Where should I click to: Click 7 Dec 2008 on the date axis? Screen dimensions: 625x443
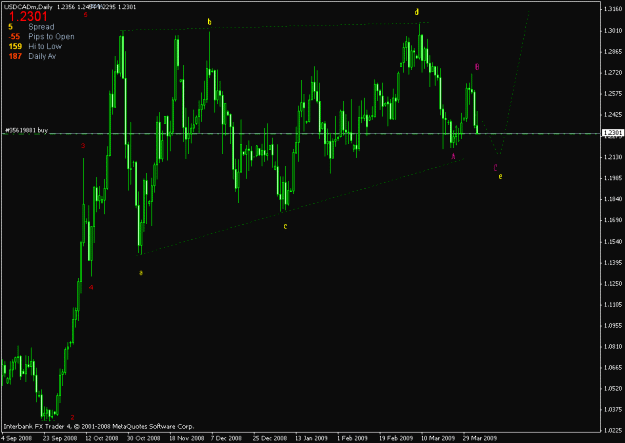coord(226,438)
